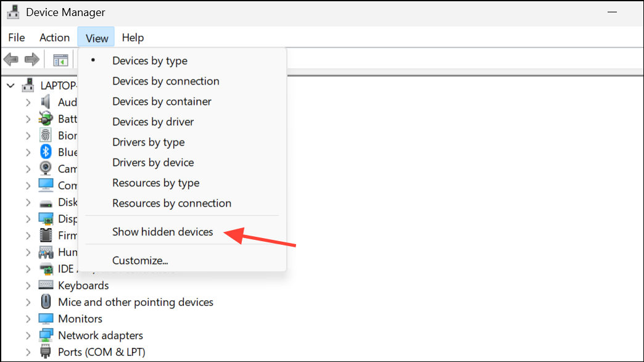The image size is (644, 362).
Task: Expand the Keyboards tree node chevron
Action: 28,286
